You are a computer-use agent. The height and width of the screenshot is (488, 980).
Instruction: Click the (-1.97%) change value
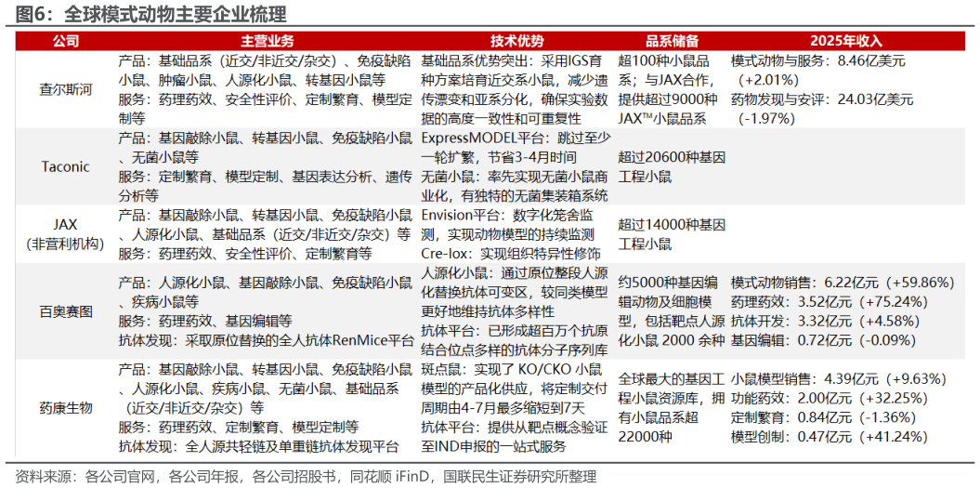(767, 118)
